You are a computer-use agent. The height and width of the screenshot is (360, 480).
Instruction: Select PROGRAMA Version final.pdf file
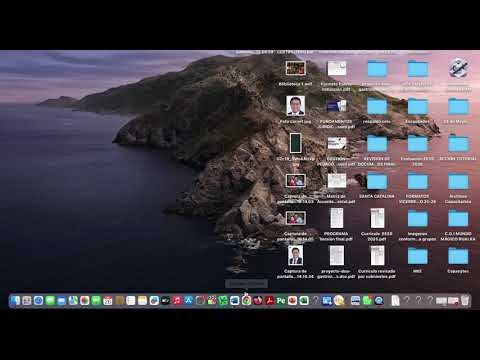(337, 218)
